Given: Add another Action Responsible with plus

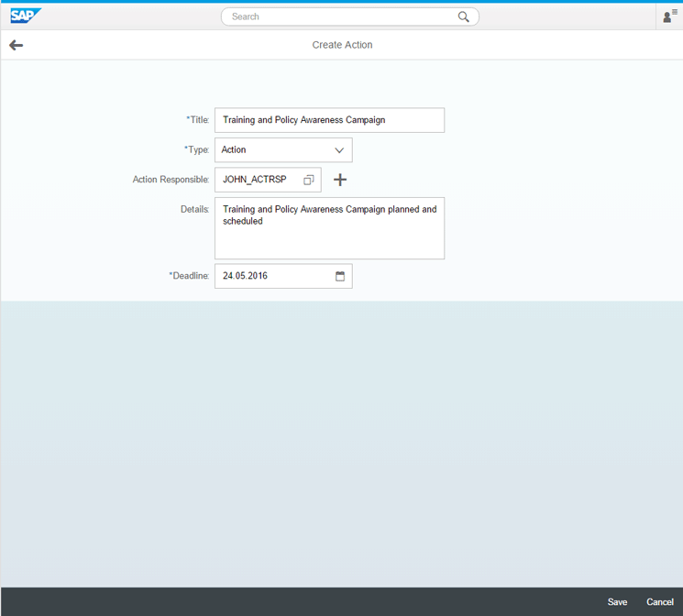Looking at the screenshot, I should coord(340,180).
